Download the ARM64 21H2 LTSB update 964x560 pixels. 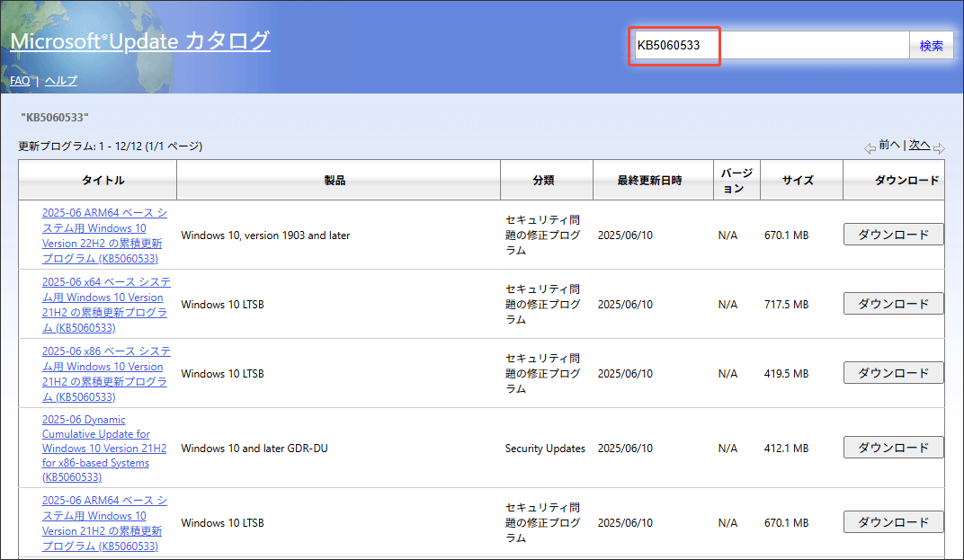[x=893, y=522]
